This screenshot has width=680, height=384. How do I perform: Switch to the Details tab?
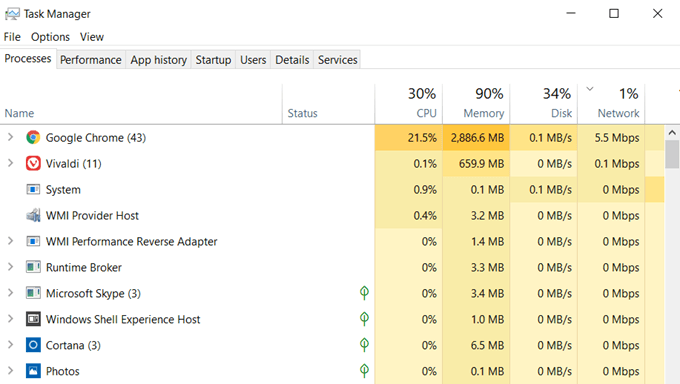(x=292, y=60)
